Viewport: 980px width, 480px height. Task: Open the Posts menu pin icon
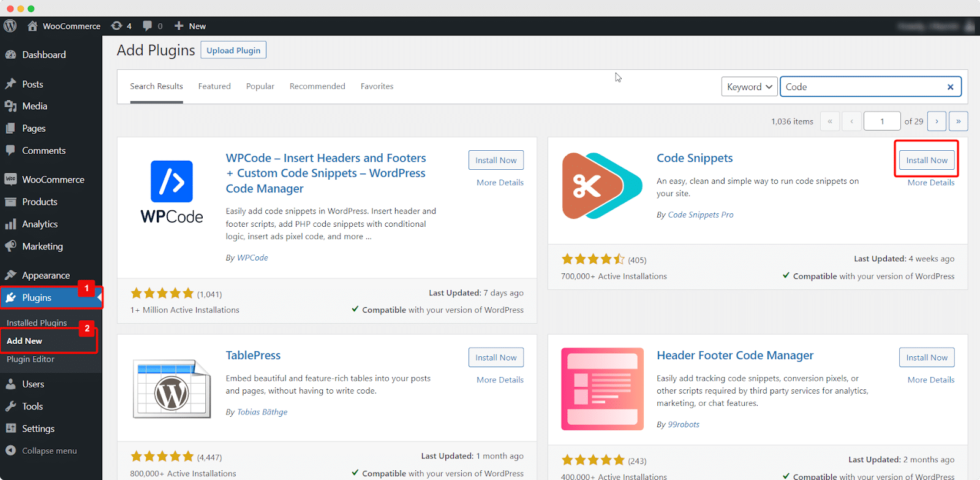pos(10,84)
